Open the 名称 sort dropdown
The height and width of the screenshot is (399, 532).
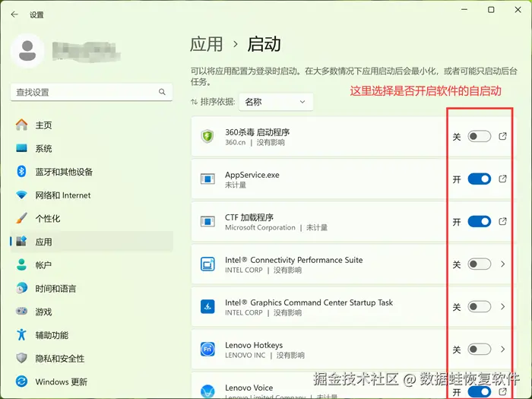point(276,102)
